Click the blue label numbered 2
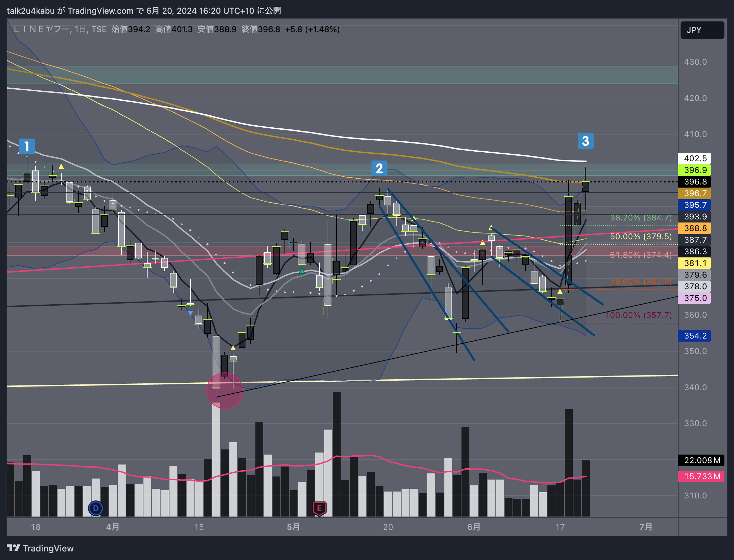This screenshot has width=734, height=560. click(379, 168)
